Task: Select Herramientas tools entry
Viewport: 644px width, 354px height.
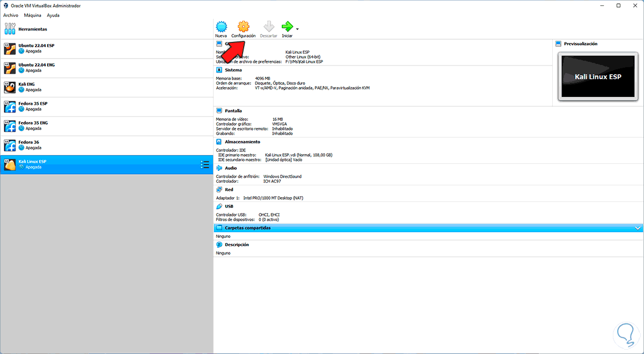Action: click(x=107, y=29)
